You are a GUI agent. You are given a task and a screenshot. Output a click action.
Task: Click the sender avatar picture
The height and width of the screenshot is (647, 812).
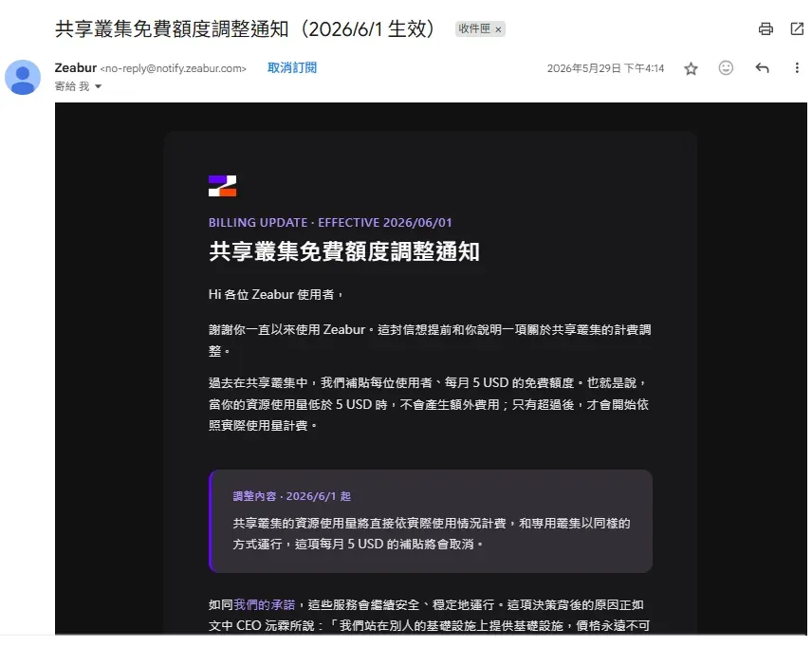(23, 77)
